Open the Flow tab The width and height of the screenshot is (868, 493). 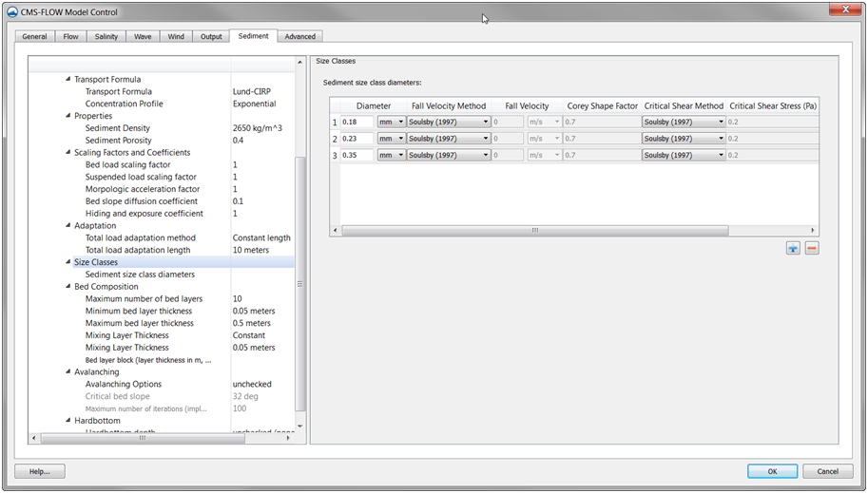pyautogui.click(x=71, y=36)
